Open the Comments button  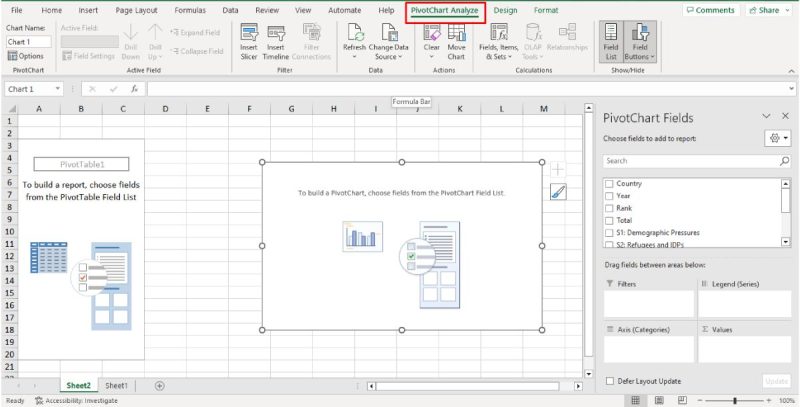click(x=710, y=10)
